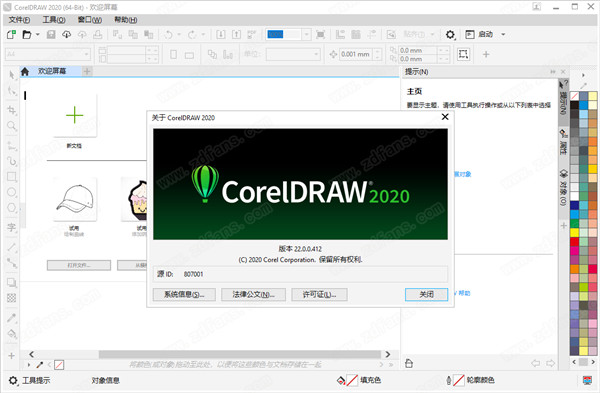Click the cloud download icon
Screen dimensions: 600x393
(67, 35)
